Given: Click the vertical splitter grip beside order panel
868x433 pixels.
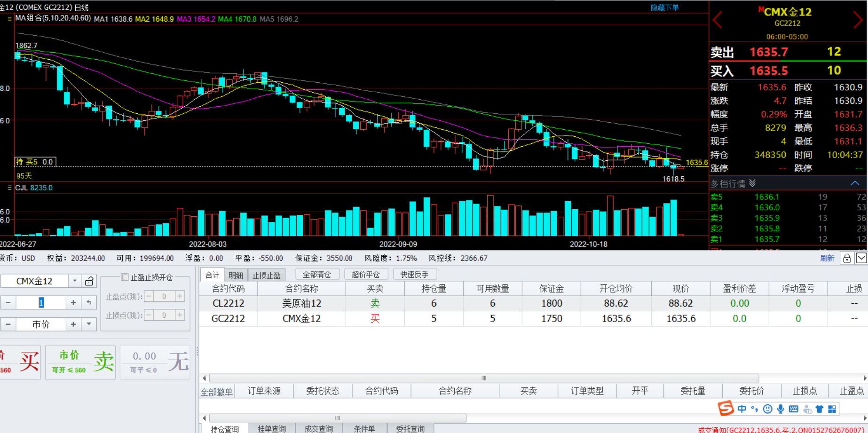Looking at the screenshot, I should pyautogui.click(x=197, y=351).
